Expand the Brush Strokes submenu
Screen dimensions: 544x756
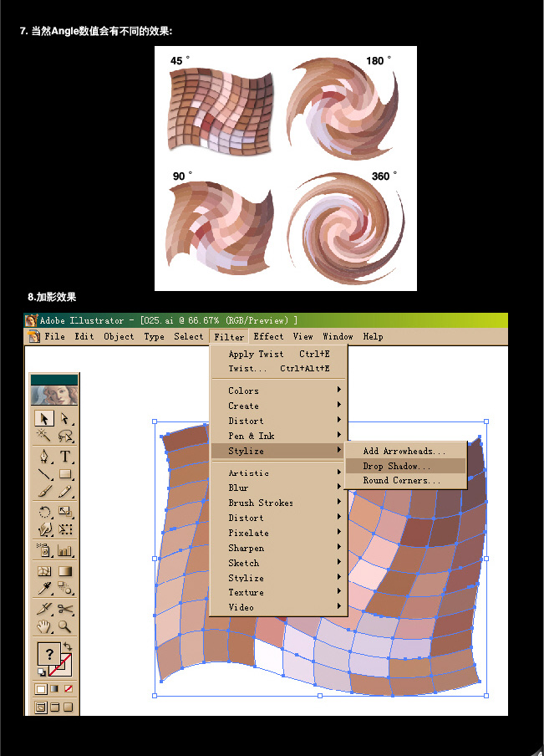pos(278,503)
